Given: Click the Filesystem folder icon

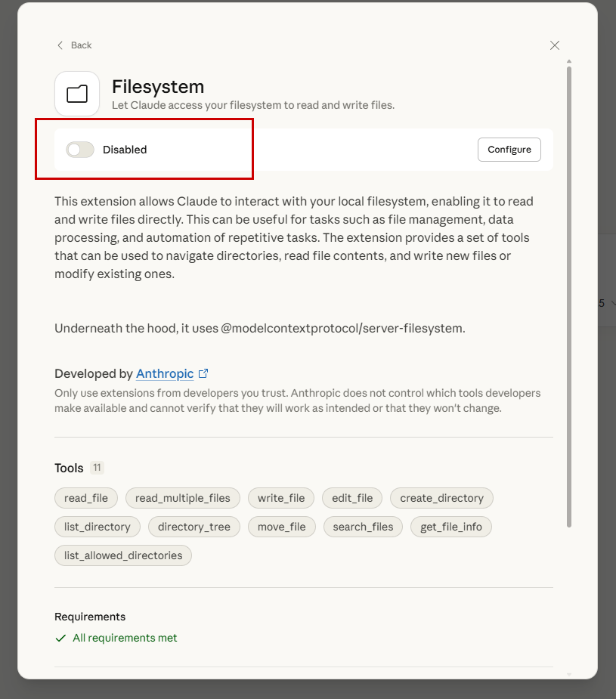Looking at the screenshot, I should click(x=77, y=94).
